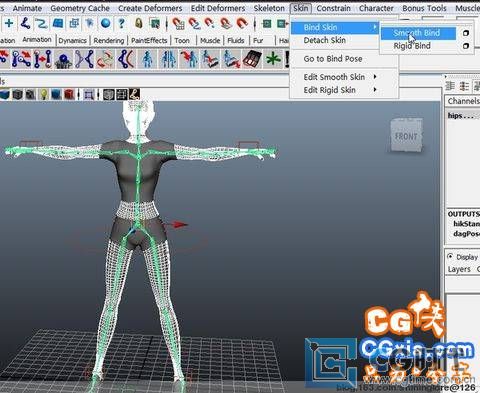
Task: Toggle the make live magnet icon
Action: pos(242,23)
